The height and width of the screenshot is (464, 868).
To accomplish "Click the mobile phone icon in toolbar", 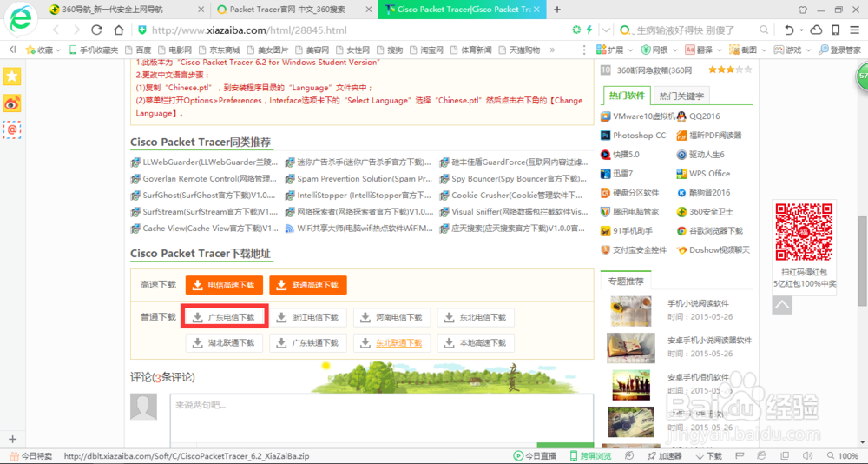I will [835, 30].
